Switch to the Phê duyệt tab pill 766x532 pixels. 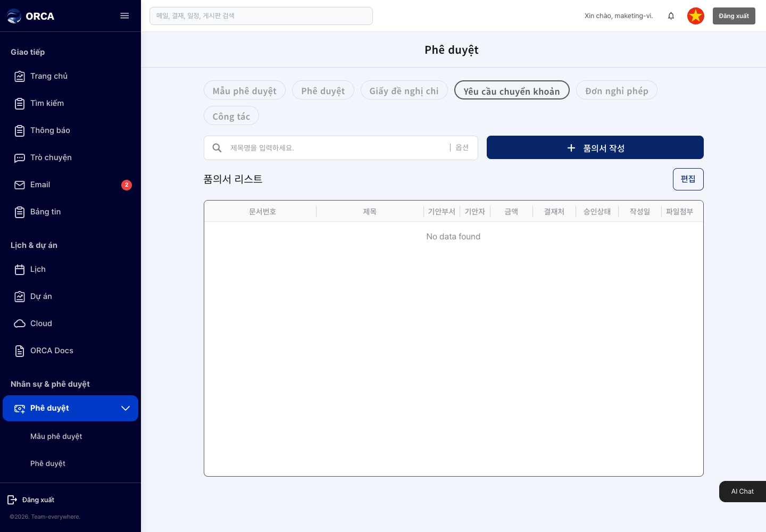click(323, 90)
